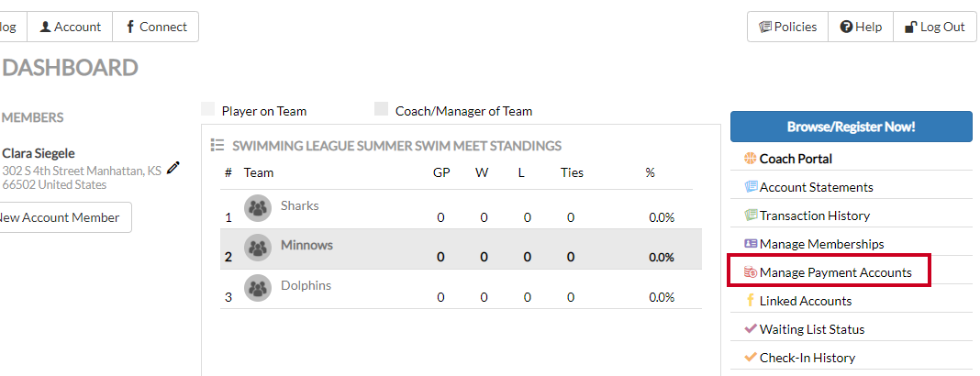Click the Browse/Register Now! button

coord(852,127)
